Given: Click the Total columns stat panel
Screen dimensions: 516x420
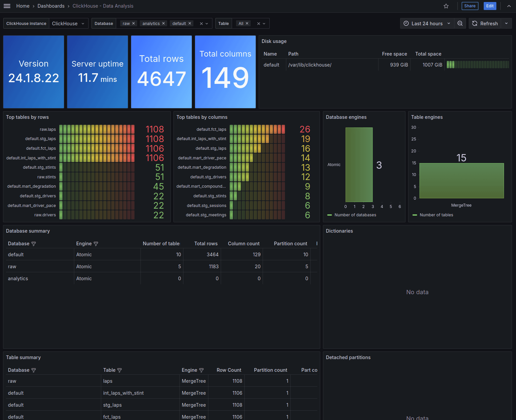Looking at the screenshot, I should pos(225,72).
